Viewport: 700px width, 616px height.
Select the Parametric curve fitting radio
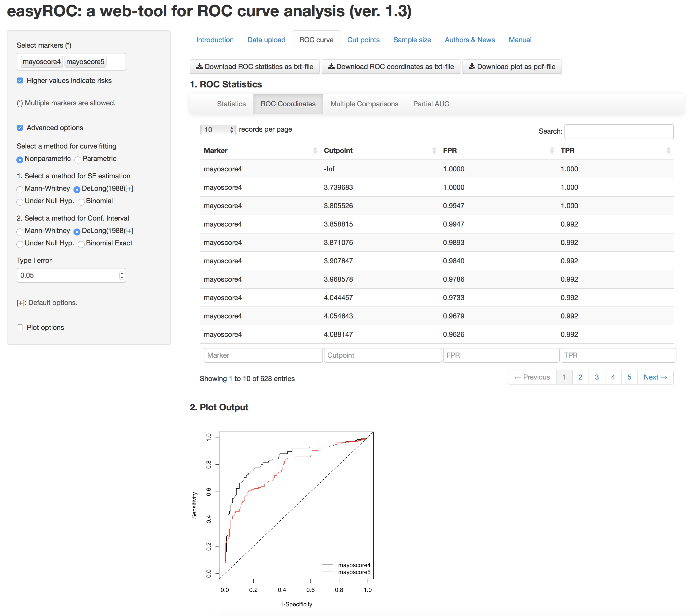[78, 159]
